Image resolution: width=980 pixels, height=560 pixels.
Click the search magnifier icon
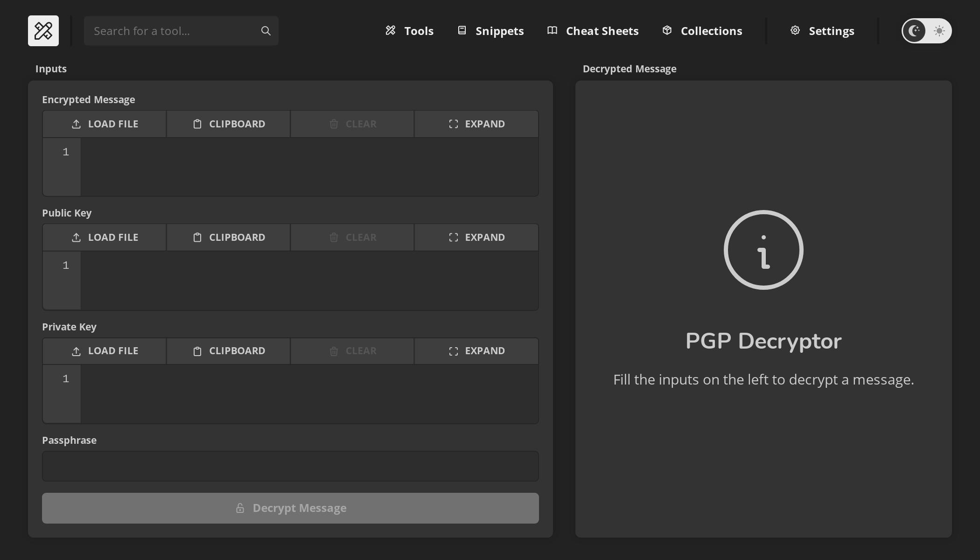pos(266,31)
